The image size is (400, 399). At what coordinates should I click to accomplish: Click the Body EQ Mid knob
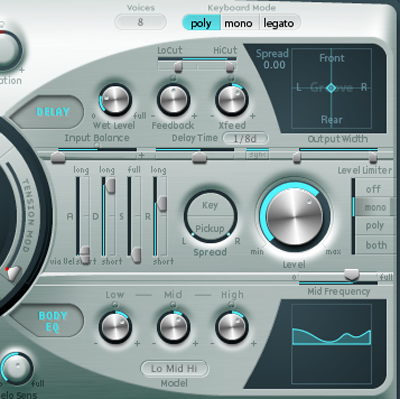point(173,327)
